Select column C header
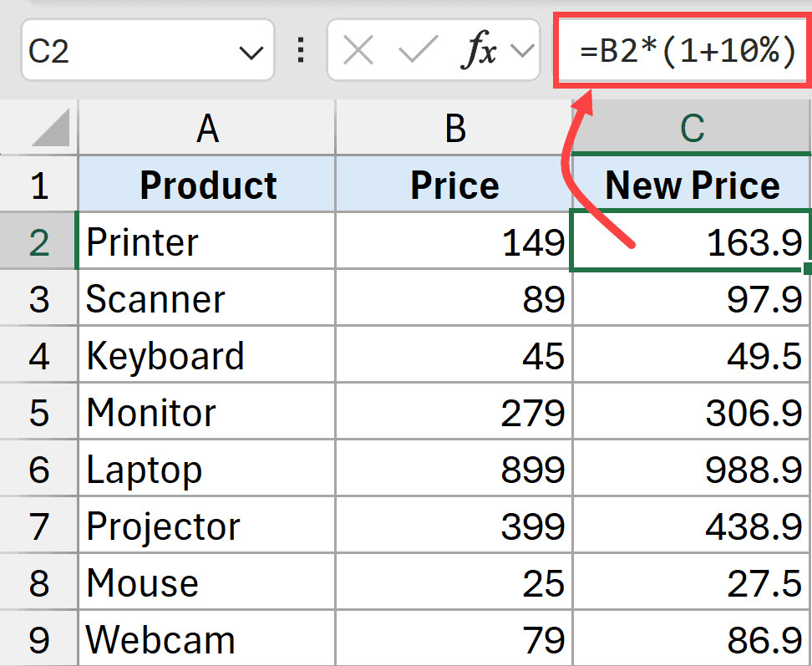This screenshot has height=666, width=812. click(692, 128)
